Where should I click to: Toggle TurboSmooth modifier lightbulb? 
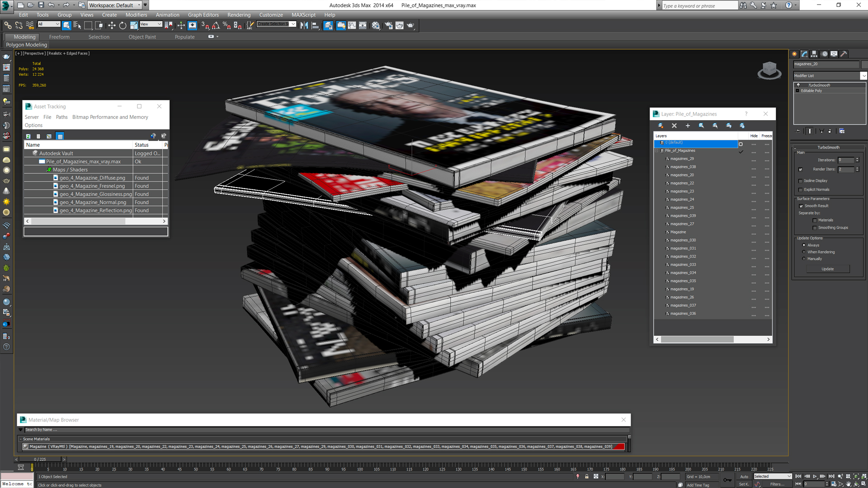point(798,85)
